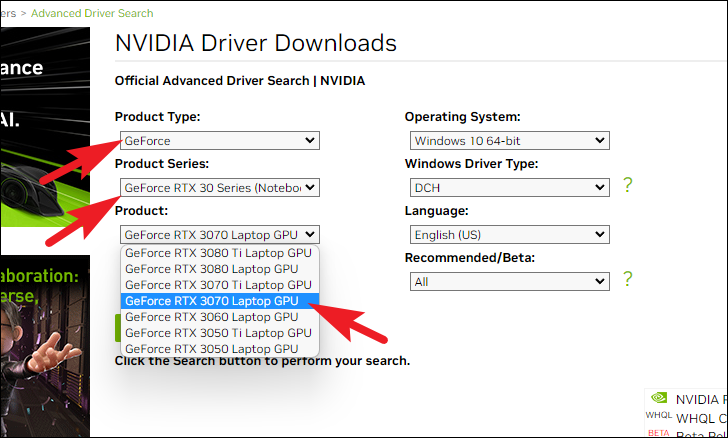This screenshot has width=728, height=438.
Task: Open the Product dropdown showing RTX 3070
Action: 220,235
